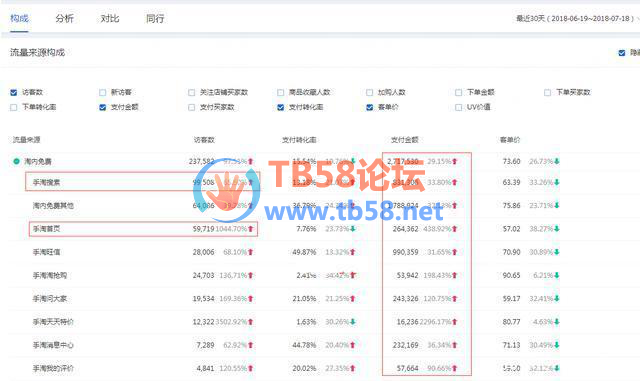This screenshot has height=381, width=640.
Task: Check the 下单金额 checkbox
Action: click(458, 92)
